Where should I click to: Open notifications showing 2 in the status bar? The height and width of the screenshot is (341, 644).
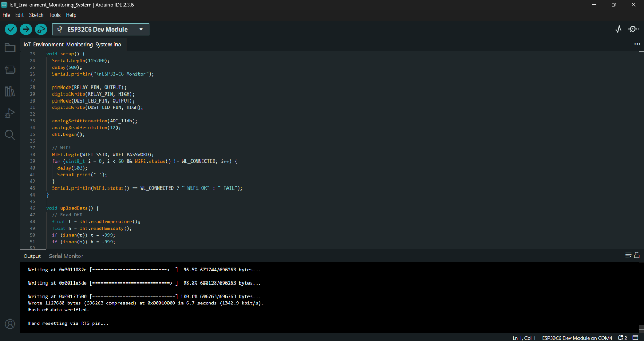[623, 338]
